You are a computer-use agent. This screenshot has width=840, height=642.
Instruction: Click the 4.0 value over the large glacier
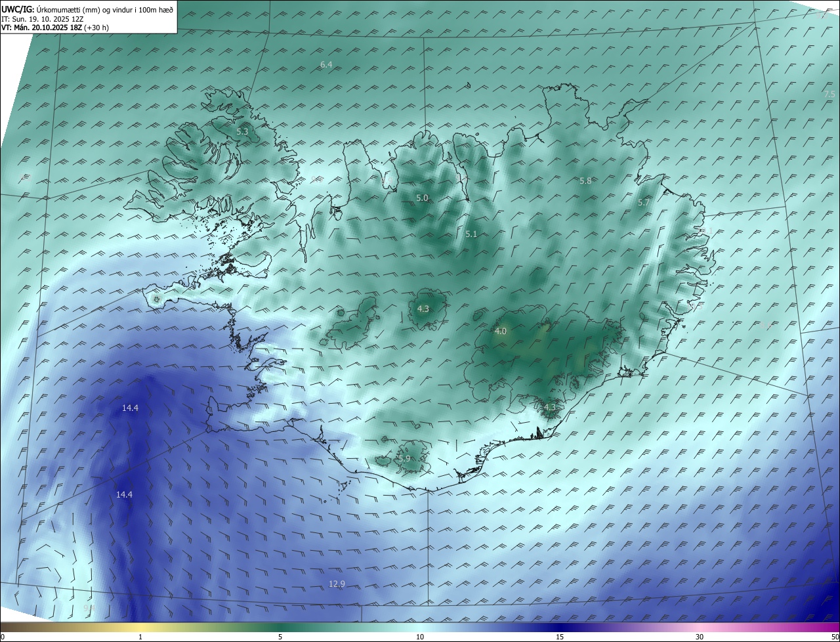501,332
